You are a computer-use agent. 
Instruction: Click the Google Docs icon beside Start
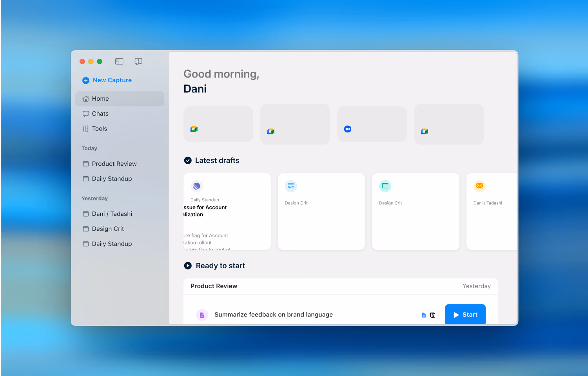point(424,315)
